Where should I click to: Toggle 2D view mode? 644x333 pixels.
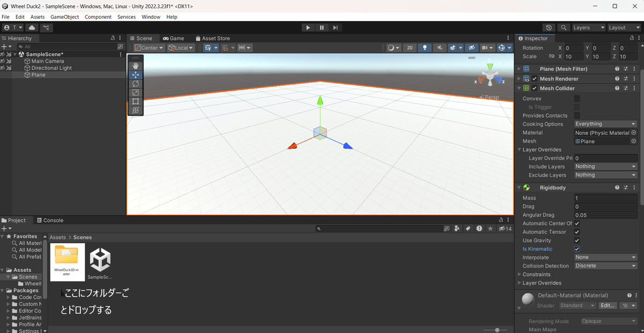(410, 48)
